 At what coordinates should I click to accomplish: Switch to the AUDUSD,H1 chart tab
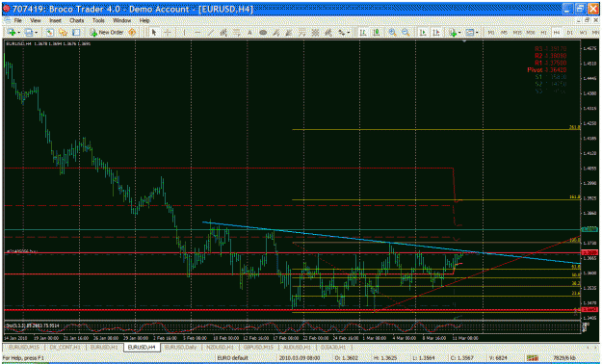pos(297,347)
